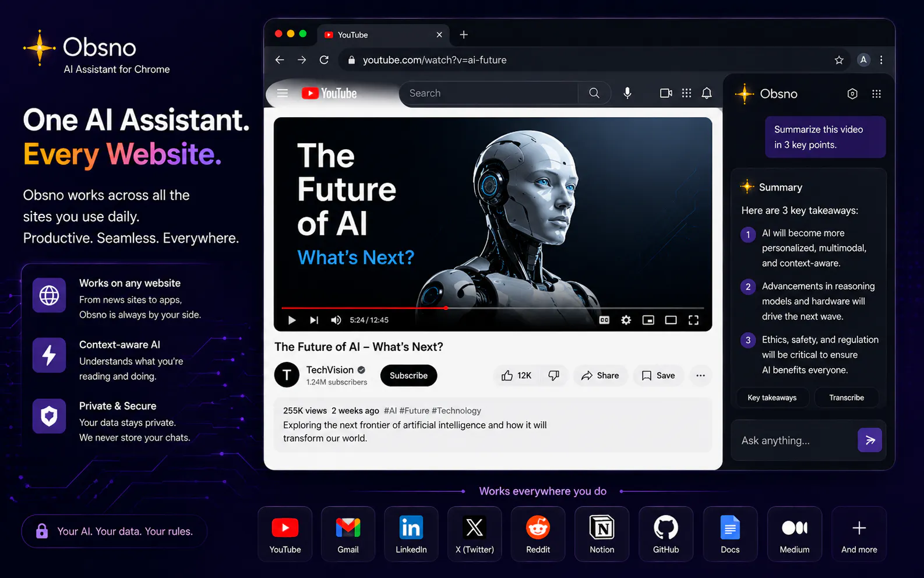Dislike the video
This screenshot has height=578, width=924.
click(x=554, y=375)
